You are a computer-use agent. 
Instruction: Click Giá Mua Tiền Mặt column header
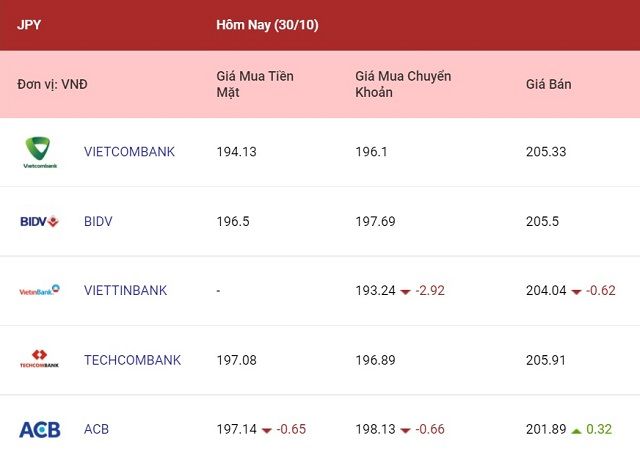tap(255, 84)
